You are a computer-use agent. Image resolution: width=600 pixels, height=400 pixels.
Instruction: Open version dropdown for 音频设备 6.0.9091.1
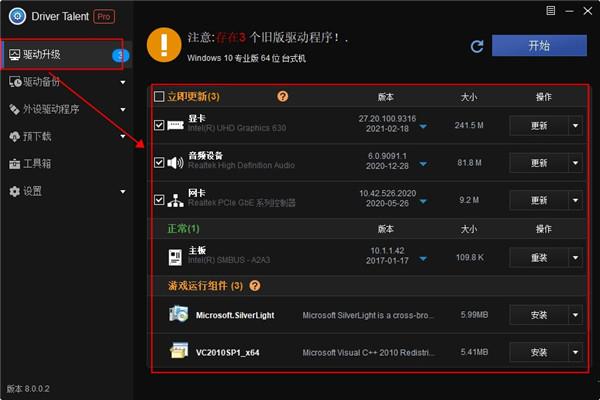tap(423, 164)
